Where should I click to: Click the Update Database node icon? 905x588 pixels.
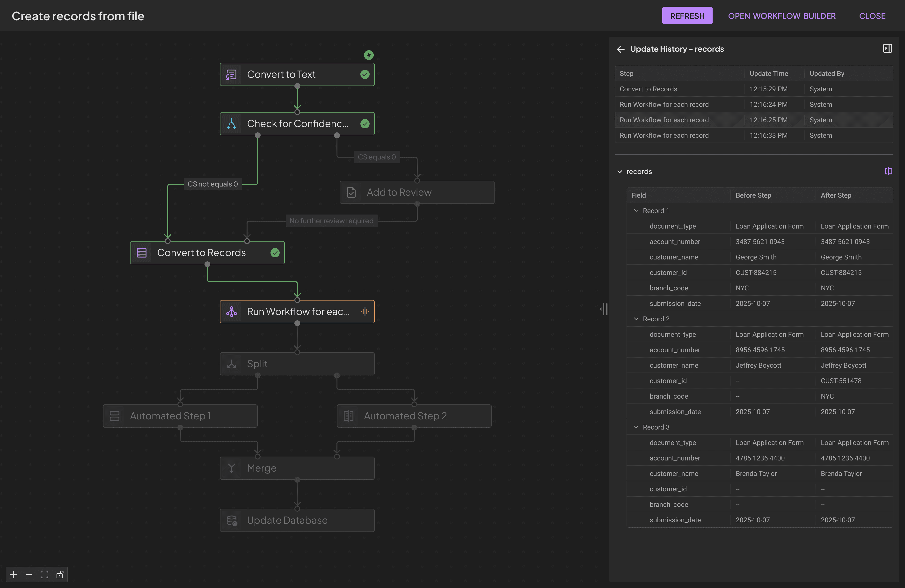click(232, 520)
